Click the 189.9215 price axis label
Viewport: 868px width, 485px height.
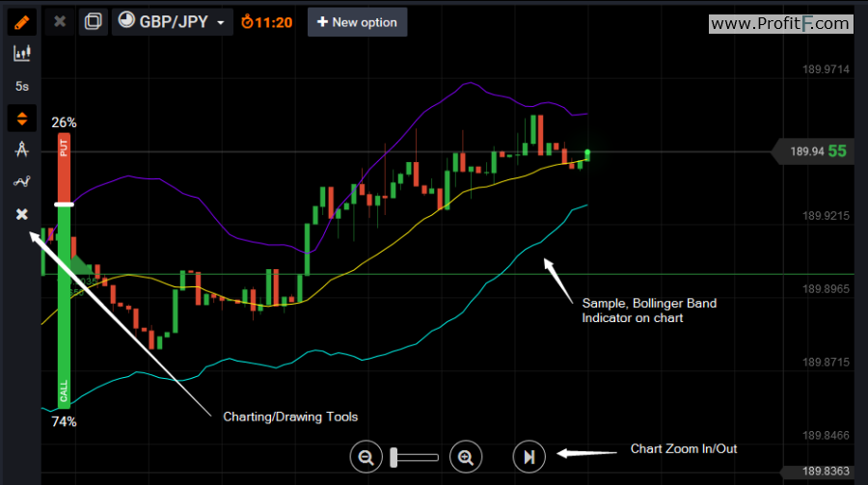point(826,216)
